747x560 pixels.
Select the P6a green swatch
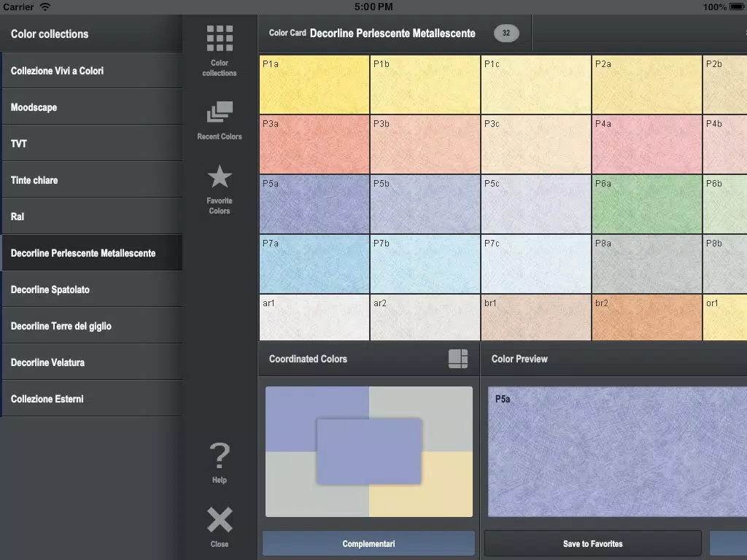647,204
